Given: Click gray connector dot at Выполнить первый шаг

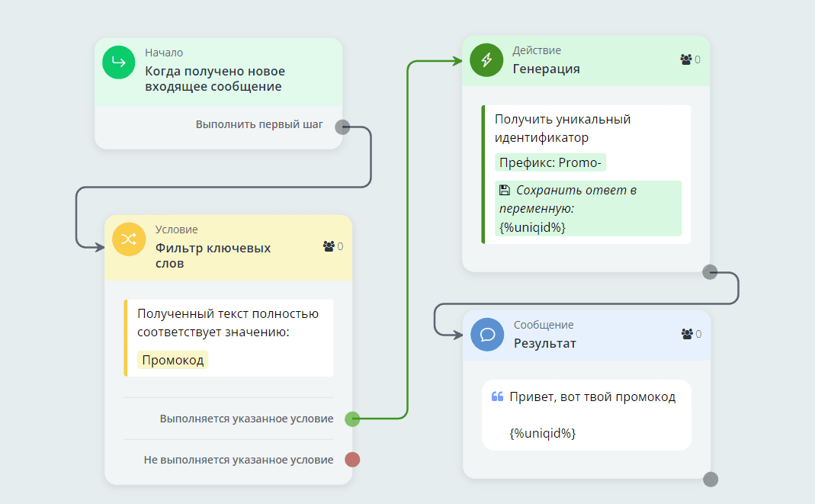Looking at the screenshot, I should [342, 127].
